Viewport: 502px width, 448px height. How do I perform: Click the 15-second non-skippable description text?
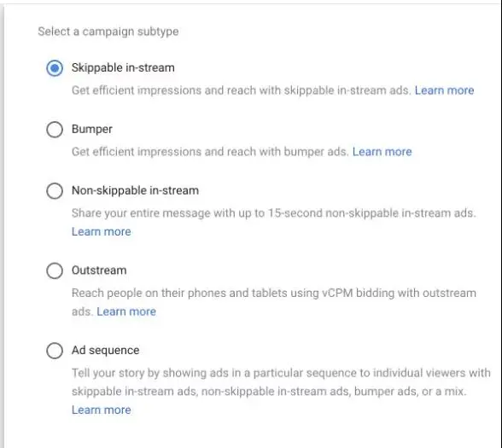point(274,213)
